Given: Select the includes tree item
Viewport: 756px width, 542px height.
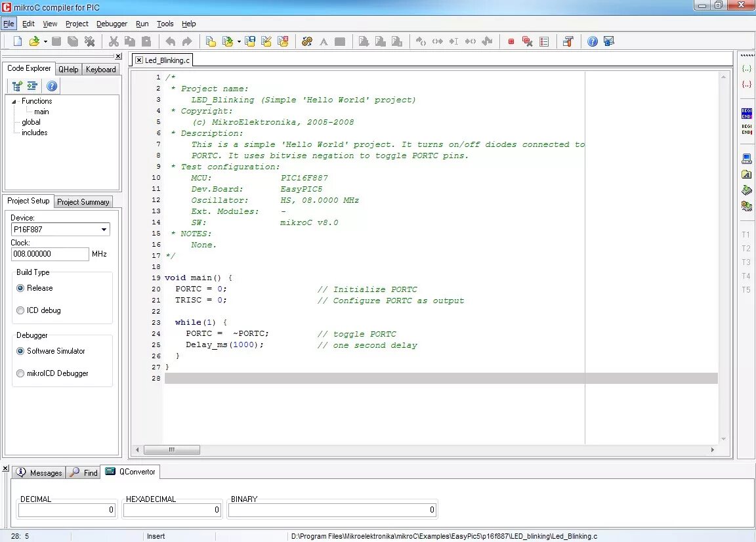Looking at the screenshot, I should point(34,133).
